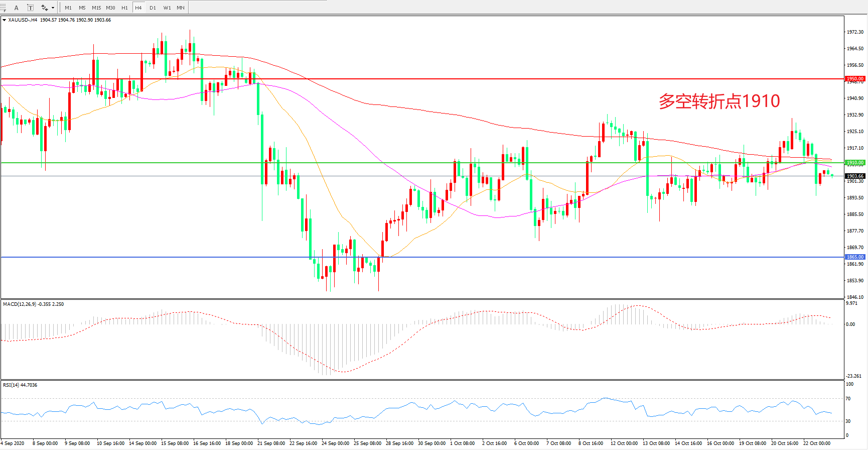Change the chart to W1 weekly timeframe
The height and width of the screenshot is (450, 868).
167,8
